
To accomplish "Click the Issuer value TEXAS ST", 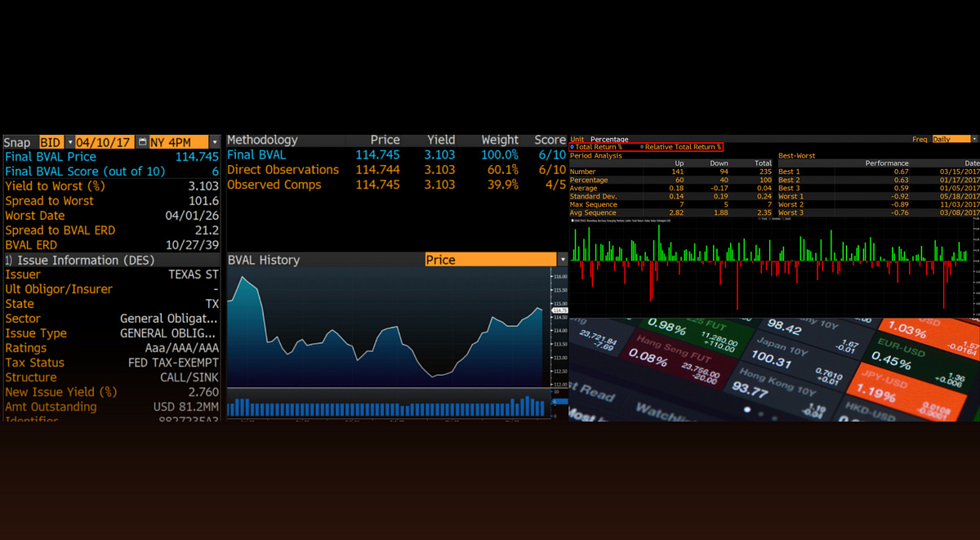I will coord(194,274).
